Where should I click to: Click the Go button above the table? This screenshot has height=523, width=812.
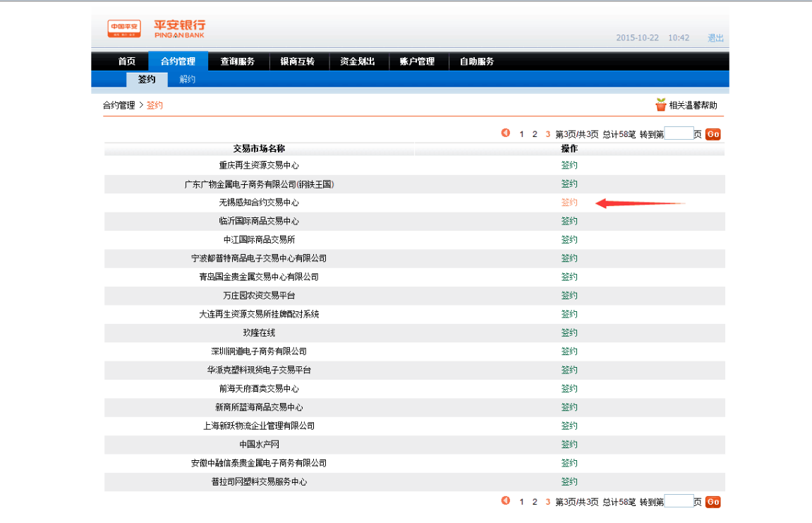tap(713, 133)
